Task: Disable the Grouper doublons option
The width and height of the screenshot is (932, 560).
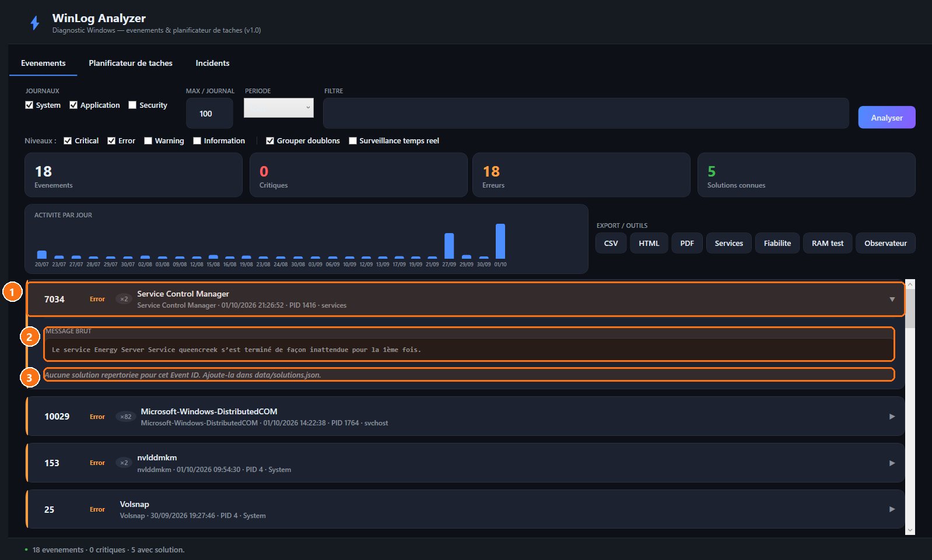Action: 270,140
